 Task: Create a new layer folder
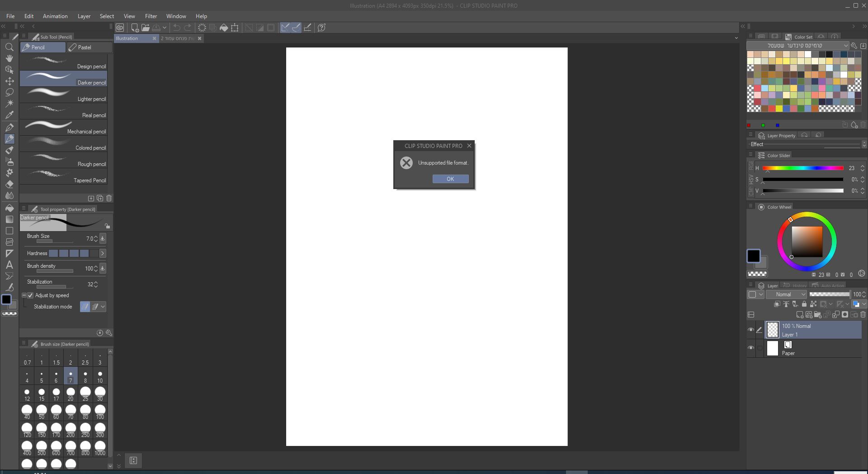pos(817,314)
